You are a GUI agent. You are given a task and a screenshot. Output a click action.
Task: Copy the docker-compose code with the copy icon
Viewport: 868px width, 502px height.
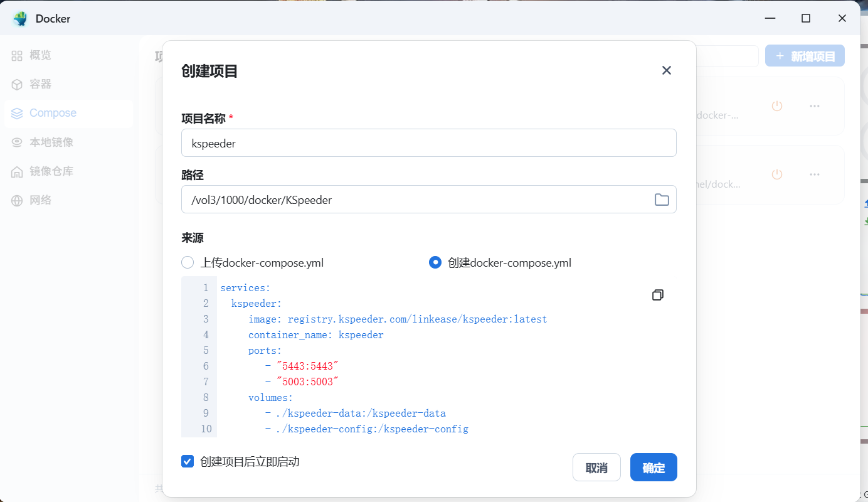tap(658, 295)
